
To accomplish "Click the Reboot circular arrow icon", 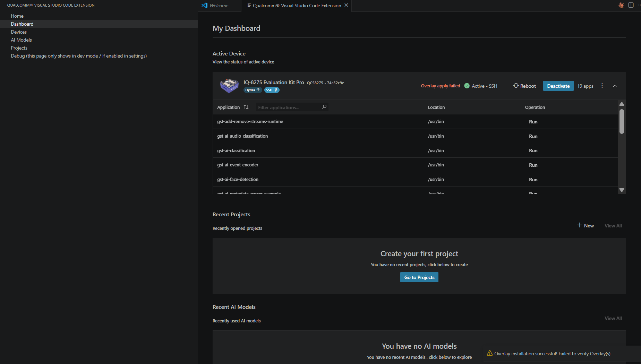I will click(x=516, y=86).
